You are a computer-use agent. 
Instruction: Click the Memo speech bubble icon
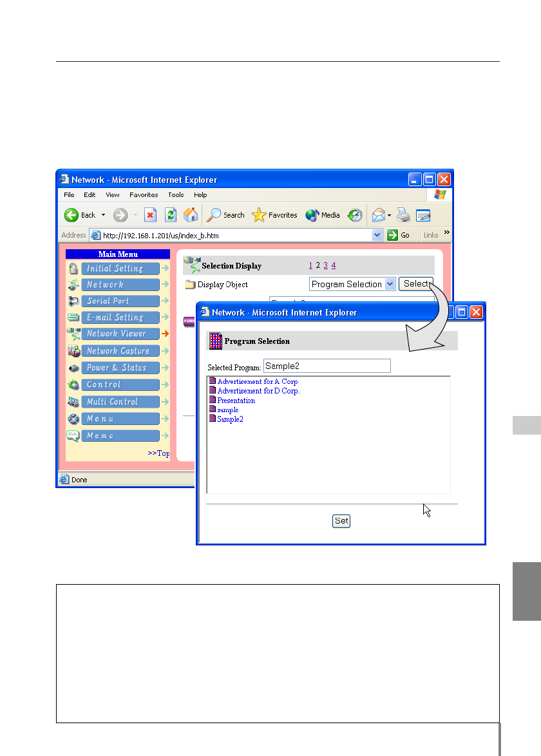[x=73, y=436]
